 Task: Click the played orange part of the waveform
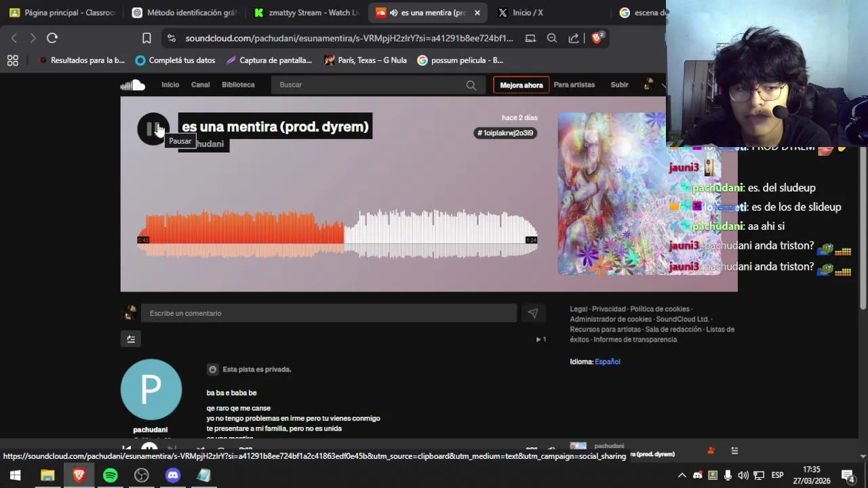[x=241, y=234]
